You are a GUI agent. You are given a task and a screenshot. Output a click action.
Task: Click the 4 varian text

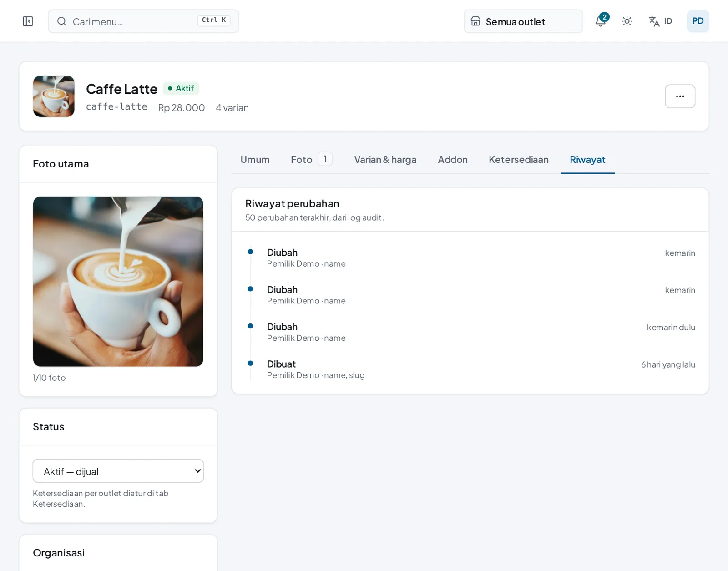click(232, 108)
